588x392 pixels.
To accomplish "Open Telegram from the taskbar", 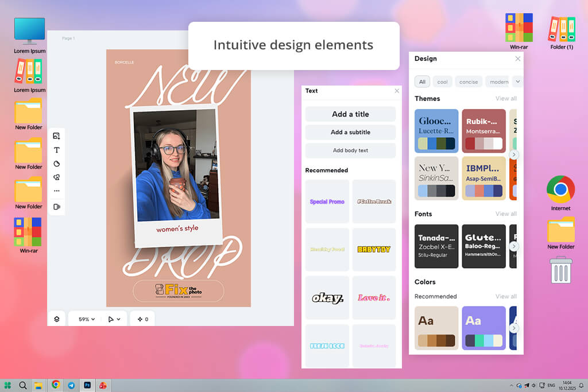I will pos(71,385).
